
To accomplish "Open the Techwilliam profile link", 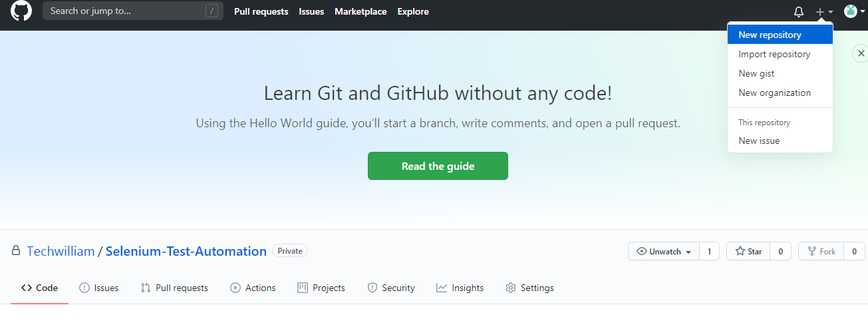I will click(61, 251).
